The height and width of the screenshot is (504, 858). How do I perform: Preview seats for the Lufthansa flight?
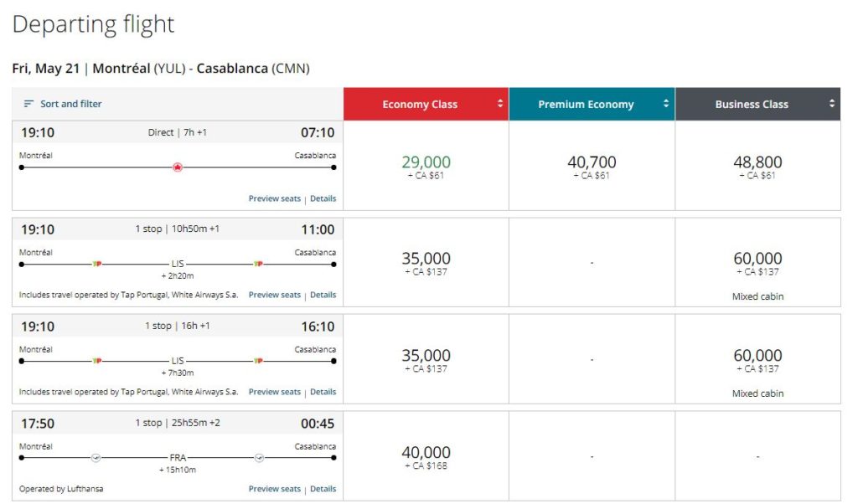(274, 489)
